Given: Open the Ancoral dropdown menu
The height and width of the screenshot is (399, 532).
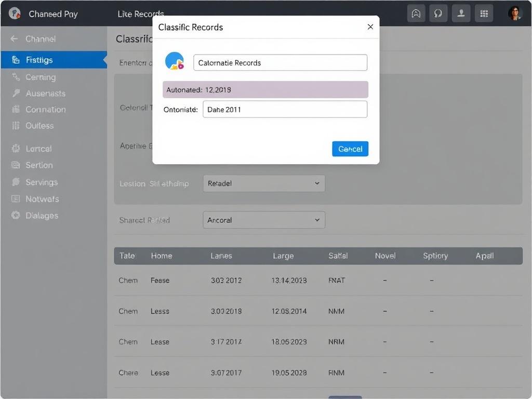Looking at the screenshot, I should pos(263,220).
